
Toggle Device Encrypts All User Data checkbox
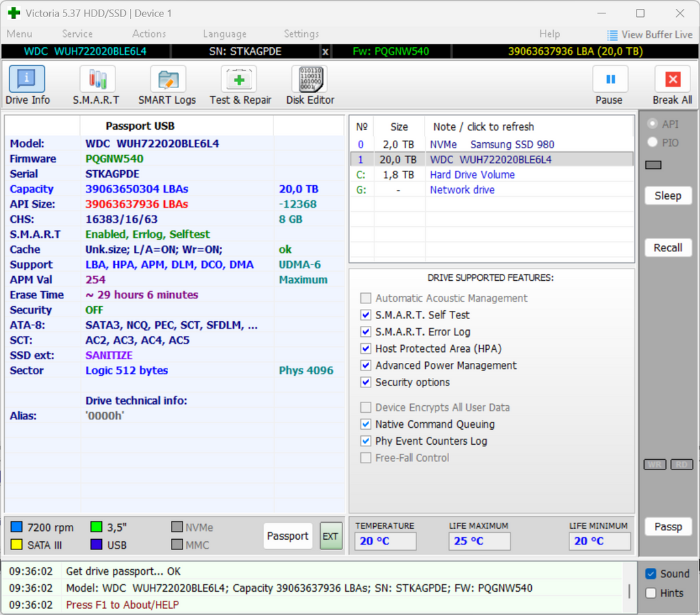tap(366, 407)
